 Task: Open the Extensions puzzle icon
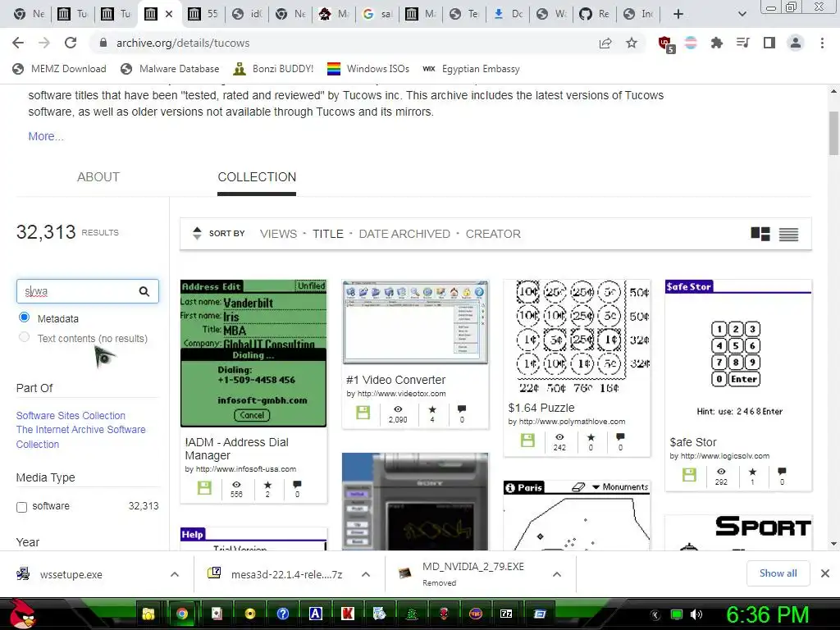(x=716, y=43)
